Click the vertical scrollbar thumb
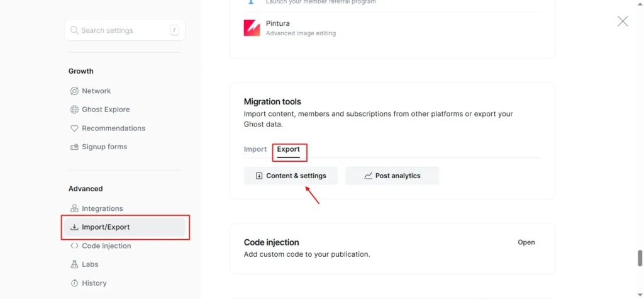The width and height of the screenshot is (644, 299). point(640,258)
